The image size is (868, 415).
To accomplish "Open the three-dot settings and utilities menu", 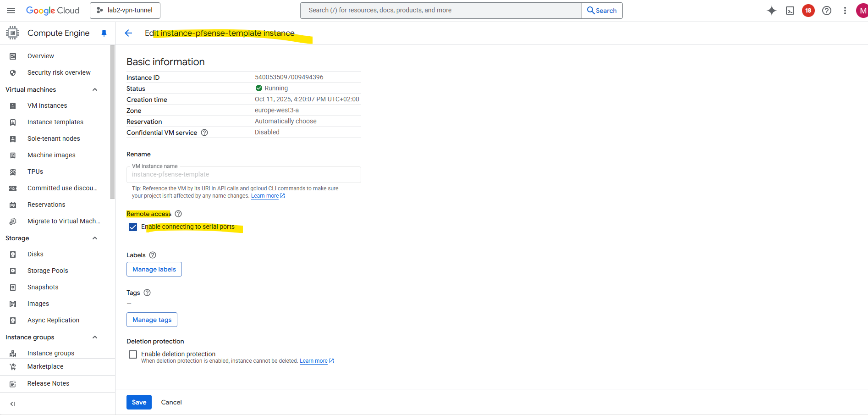I will coord(845,11).
